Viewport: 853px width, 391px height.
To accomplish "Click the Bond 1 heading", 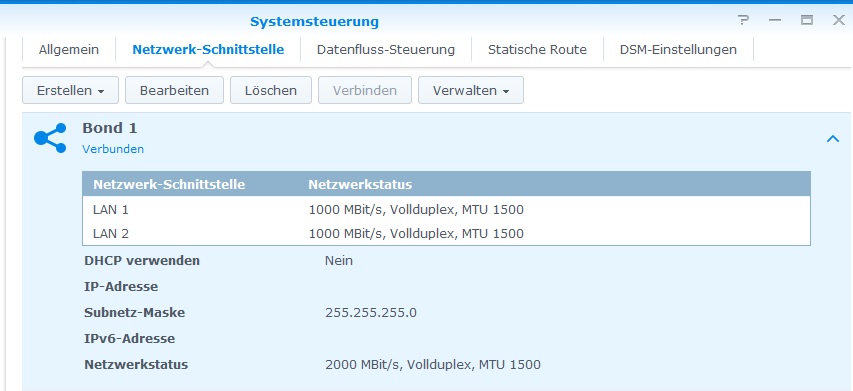I will [109, 128].
